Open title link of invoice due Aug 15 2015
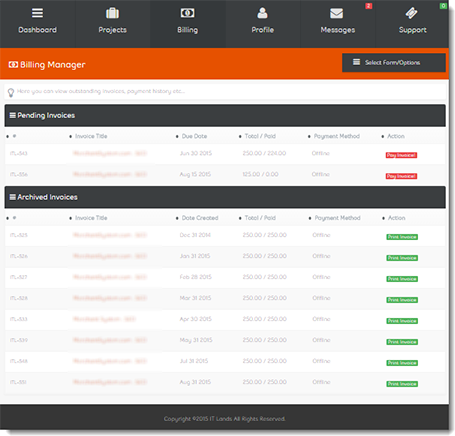This screenshot has height=436, width=455. (110, 174)
